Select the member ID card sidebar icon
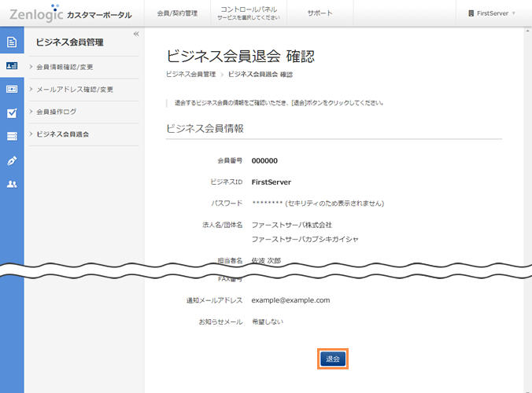The height and width of the screenshot is (393, 532). point(12,66)
